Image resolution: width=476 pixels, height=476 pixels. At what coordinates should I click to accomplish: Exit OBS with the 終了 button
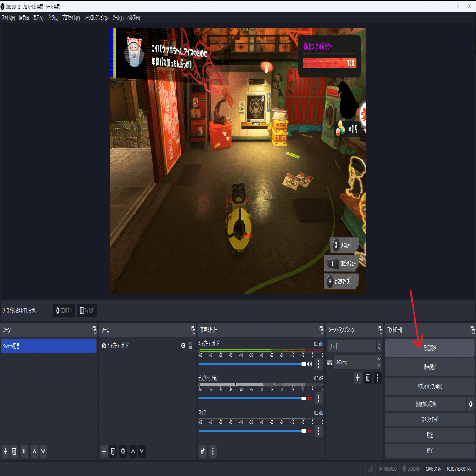tap(430, 450)
